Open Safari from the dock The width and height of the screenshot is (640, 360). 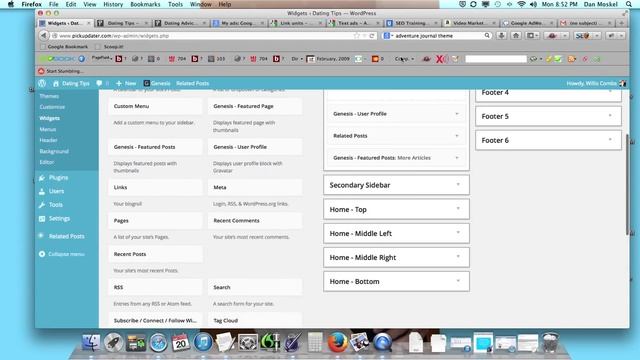pos(158,342)
